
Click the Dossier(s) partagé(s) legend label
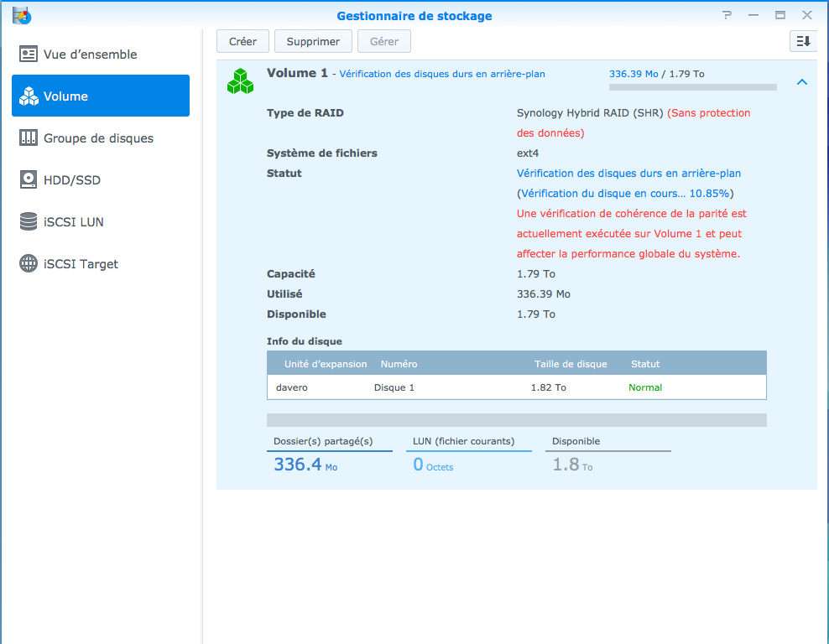(x=323, y=441)
